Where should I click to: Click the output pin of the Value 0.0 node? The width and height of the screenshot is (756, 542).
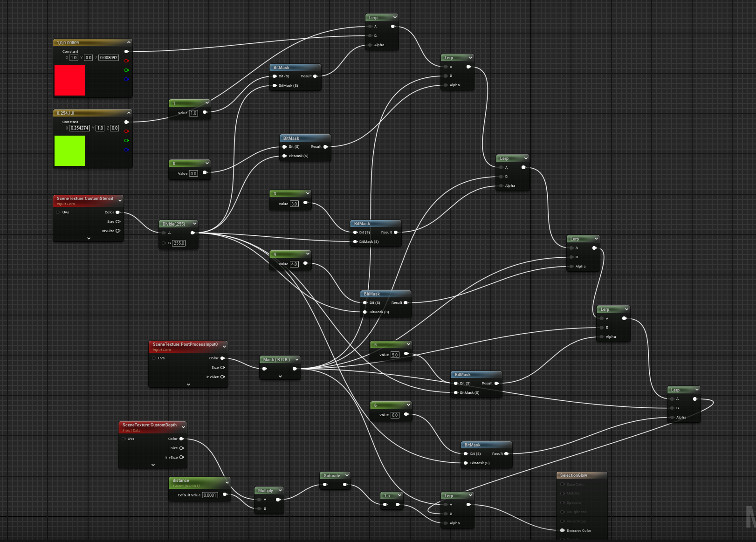click(x=205, y=172)
